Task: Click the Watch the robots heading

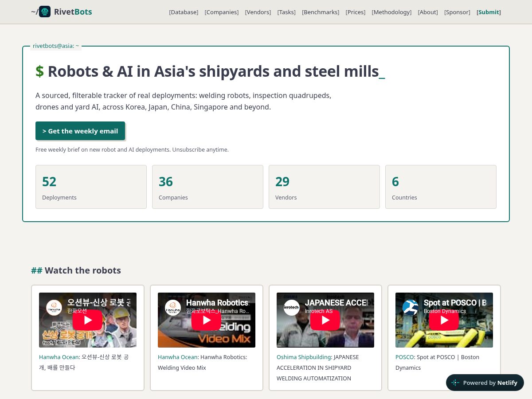Action: coord(76,270)
